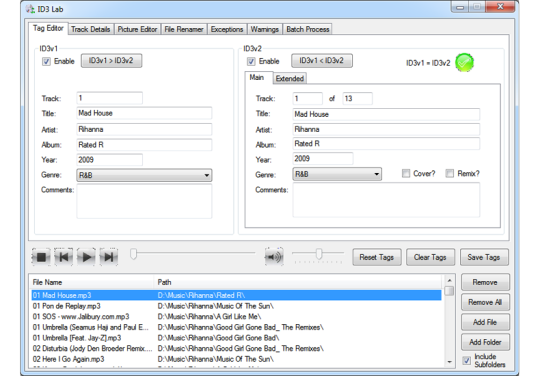Check the Cover? checkbox
The height and width of the screenshot is (376, 540).
406,173
